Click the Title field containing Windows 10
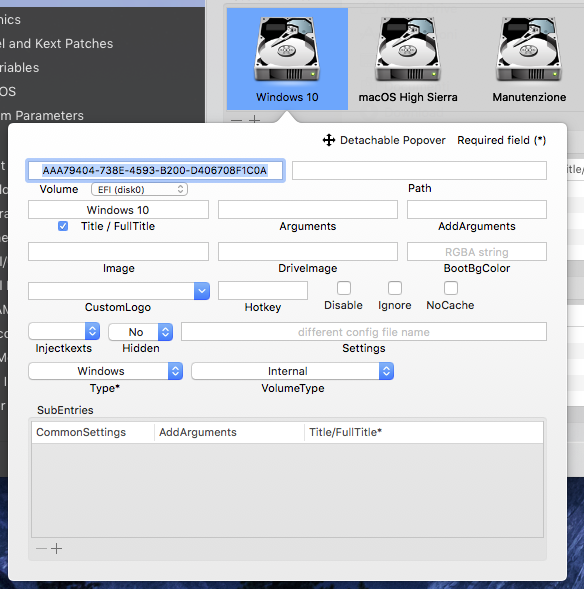Viewport: 584px width, 589px height. click(118, 210)
